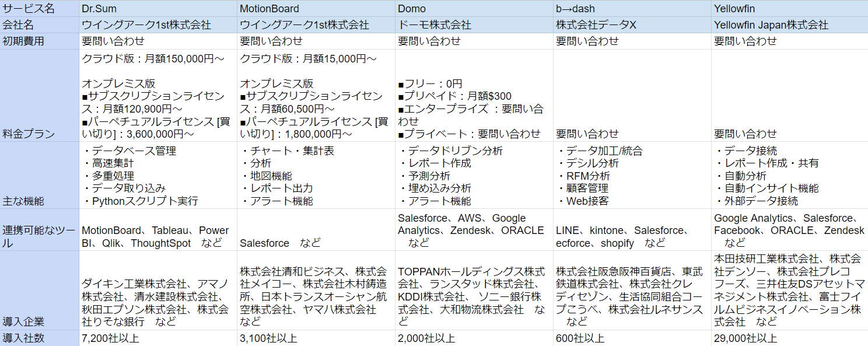
Task: Select the MotionBoard header cell
Action: (x=316, y=9)
